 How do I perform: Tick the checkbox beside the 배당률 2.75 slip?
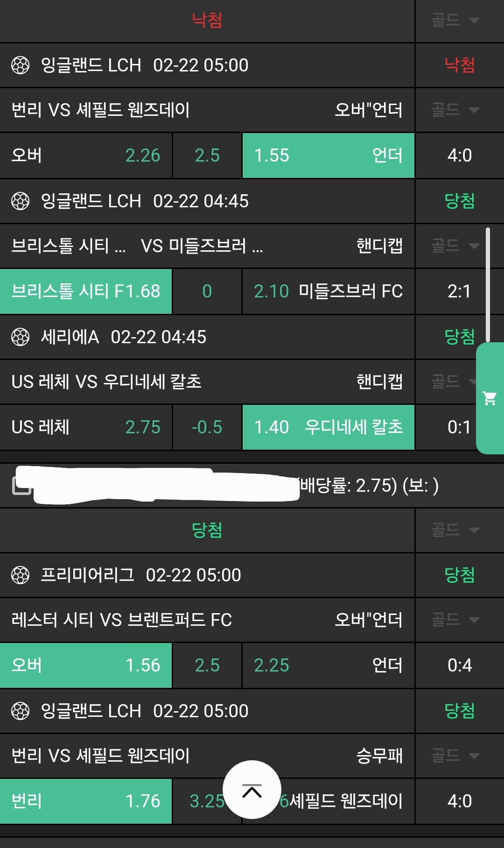point(21,486)
